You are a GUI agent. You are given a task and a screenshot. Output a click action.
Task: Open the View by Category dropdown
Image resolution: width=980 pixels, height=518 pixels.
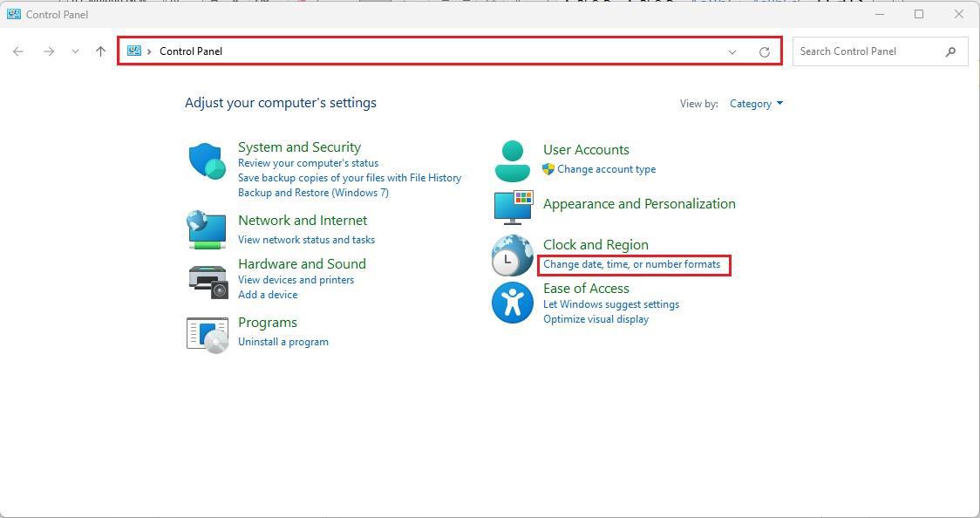(756, 104)
